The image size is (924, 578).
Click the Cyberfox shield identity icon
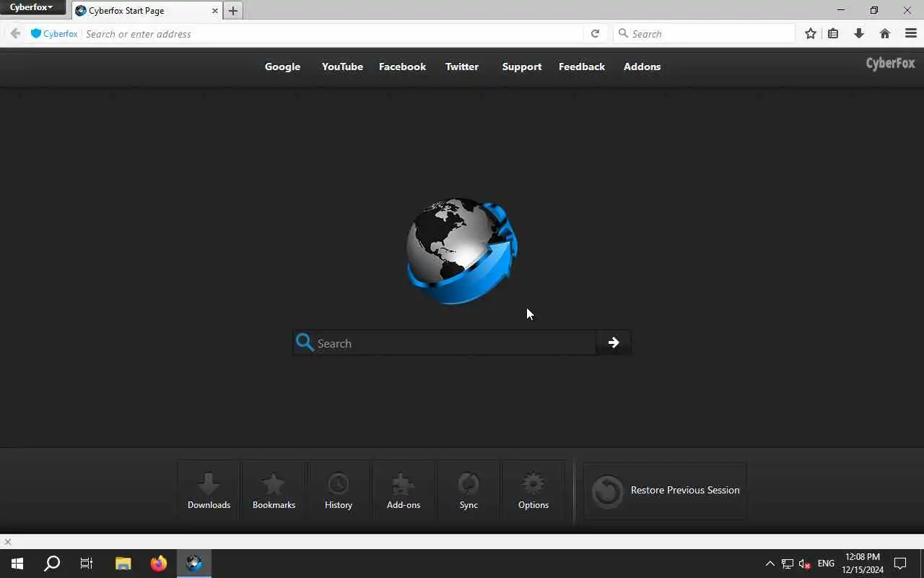36,33
